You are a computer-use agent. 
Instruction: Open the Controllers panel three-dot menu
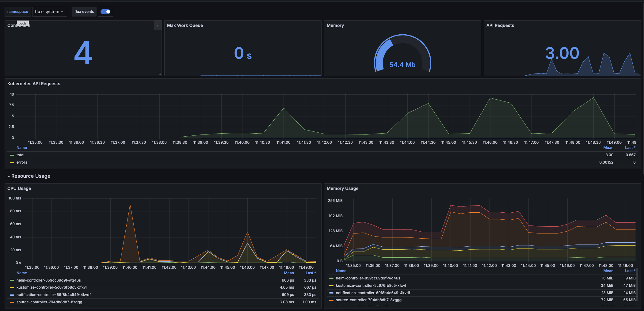158,25
